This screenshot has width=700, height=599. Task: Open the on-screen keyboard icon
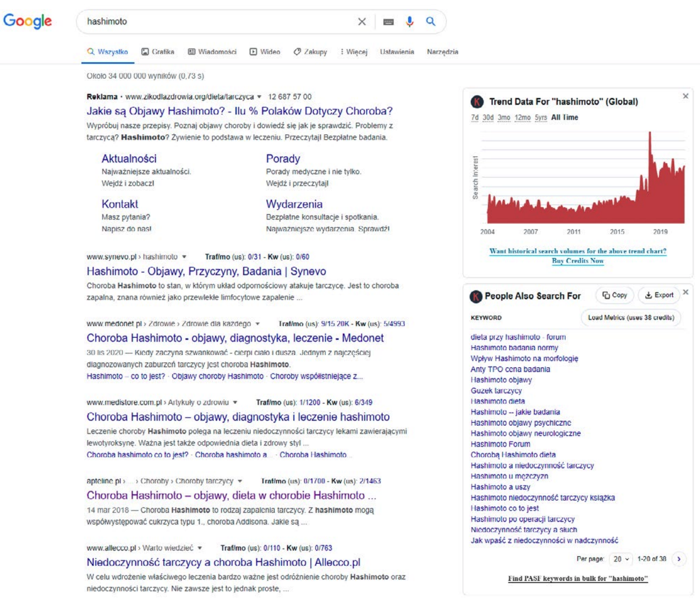[388, 22]
